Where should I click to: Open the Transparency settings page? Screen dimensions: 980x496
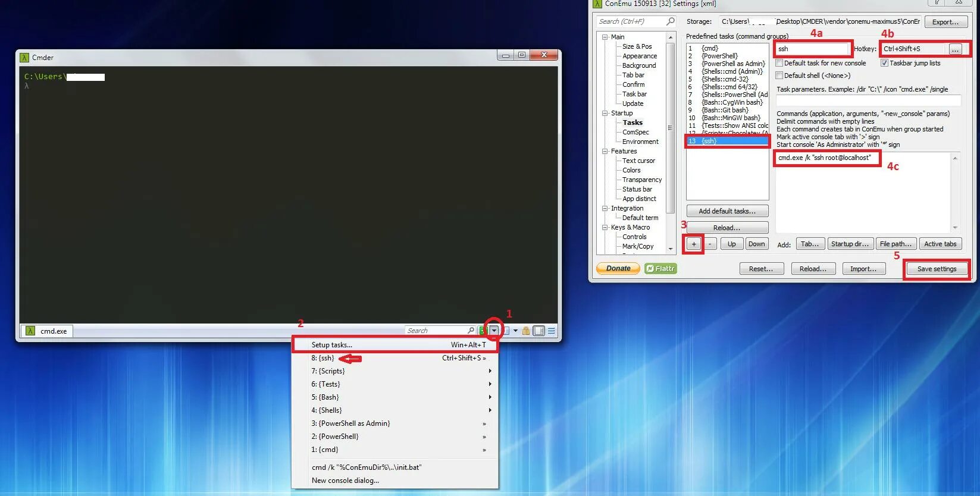[642, 180]
